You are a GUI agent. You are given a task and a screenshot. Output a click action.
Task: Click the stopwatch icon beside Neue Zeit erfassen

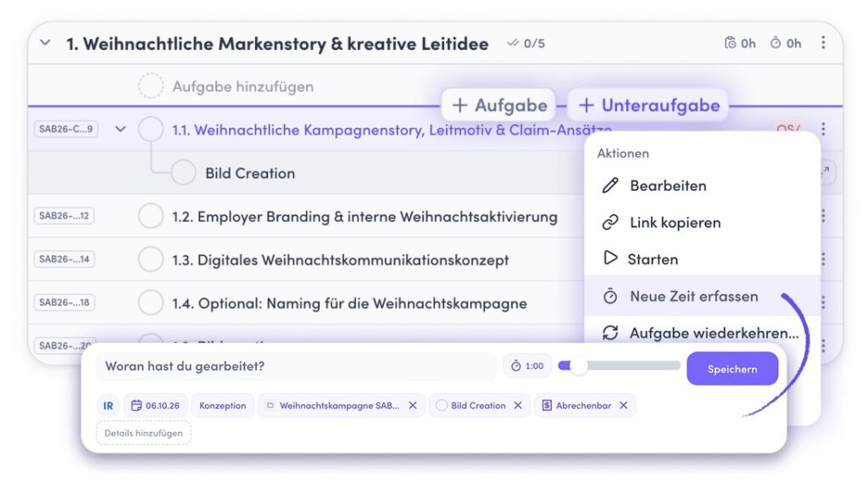[610, 296]
